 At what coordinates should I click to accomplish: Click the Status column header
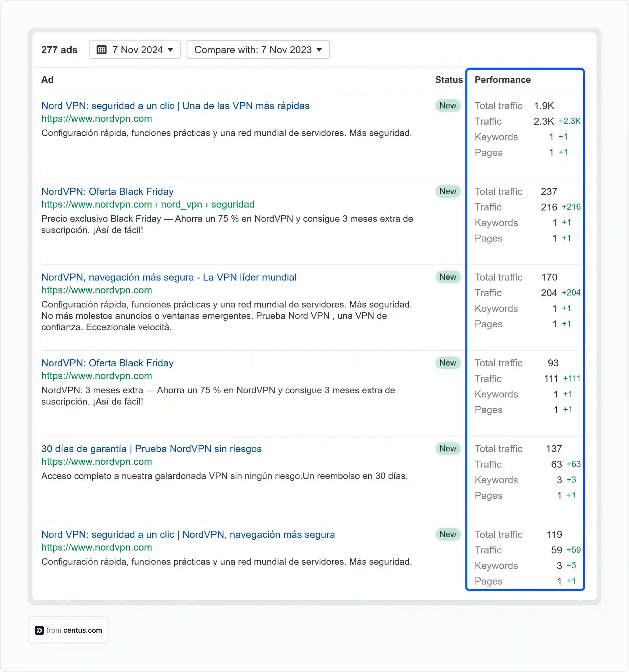pos(449,80)
